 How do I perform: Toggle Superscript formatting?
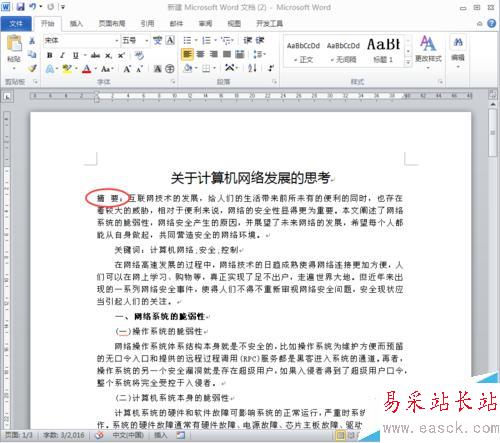click(121, 55)
